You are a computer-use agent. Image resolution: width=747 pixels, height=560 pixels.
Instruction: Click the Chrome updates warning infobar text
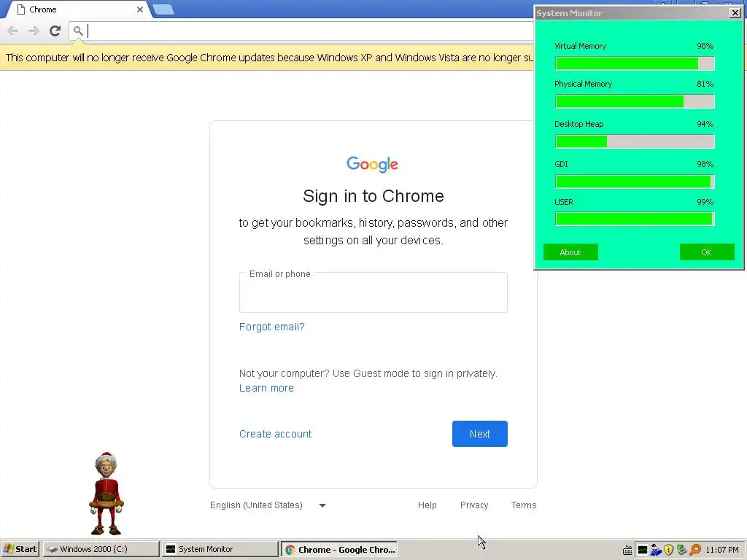[269, 58]
